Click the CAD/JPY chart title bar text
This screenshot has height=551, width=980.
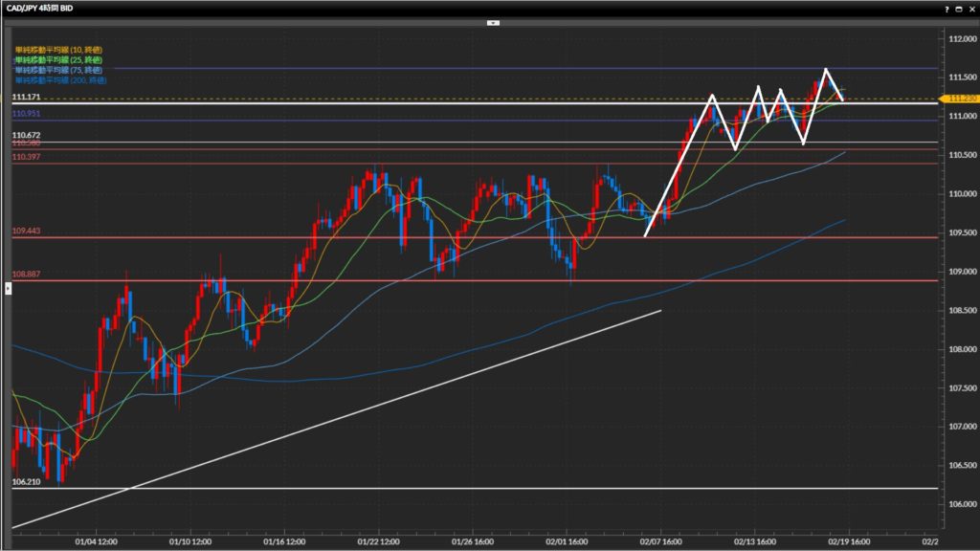(39, 8)
